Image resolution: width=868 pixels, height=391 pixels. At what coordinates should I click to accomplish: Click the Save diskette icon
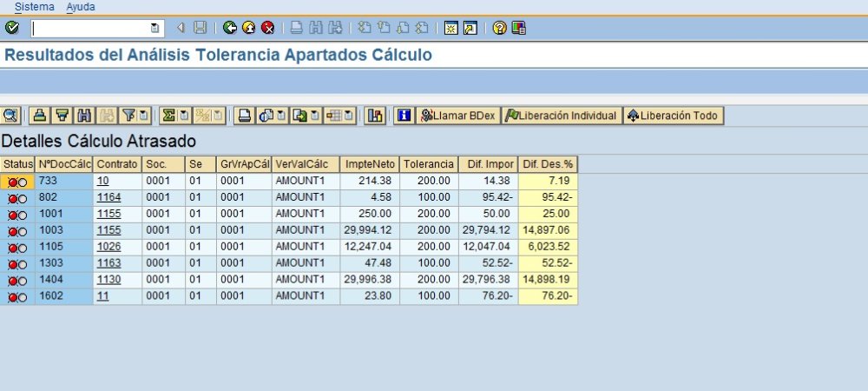200,28
